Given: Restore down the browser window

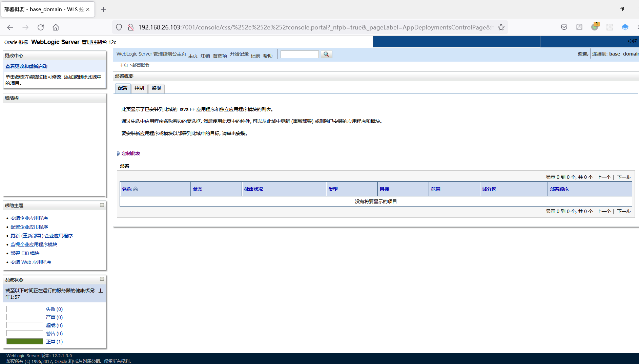Looking at the screenshot, I should pos(621,9).
